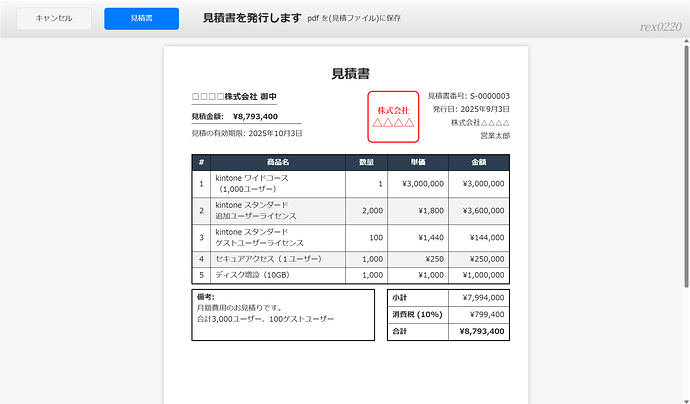Click the キャンセル button
This screenshot has width=690, height=404.
tap(53, 19)
